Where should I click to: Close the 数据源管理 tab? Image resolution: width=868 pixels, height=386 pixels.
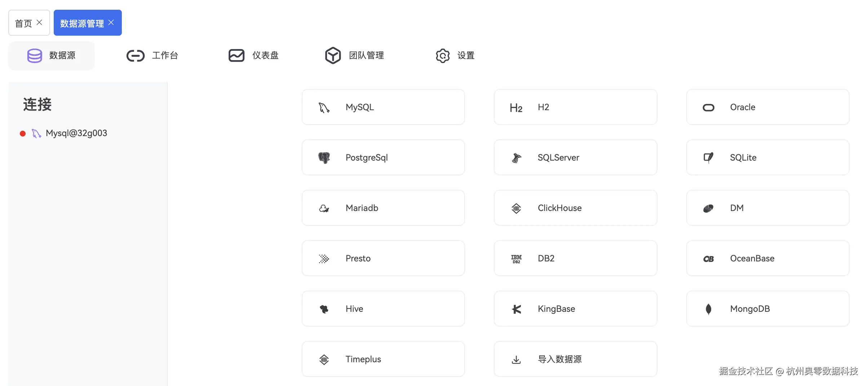111,23
